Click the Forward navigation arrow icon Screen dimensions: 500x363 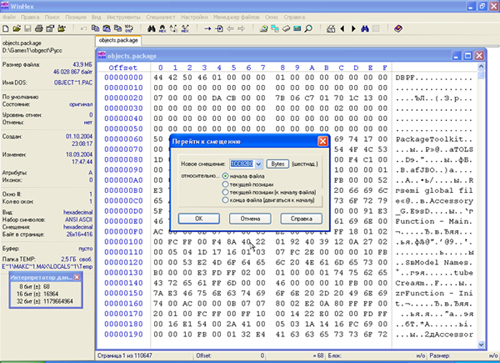[241, 29]
